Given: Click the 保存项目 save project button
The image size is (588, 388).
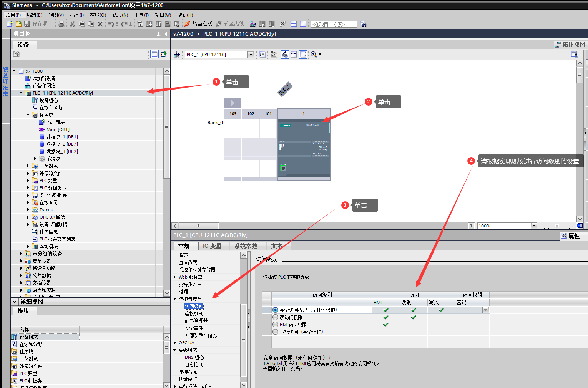Looking at the screenshot, I should point(38,24).
